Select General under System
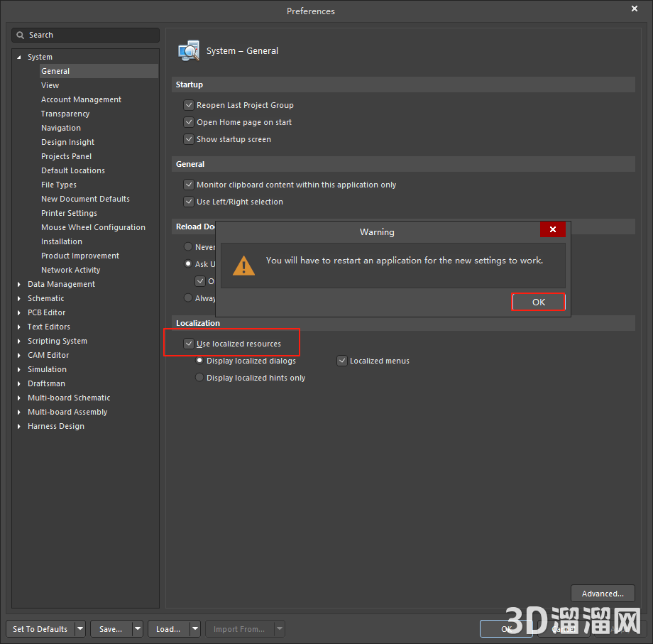The image size is (653, 644). click(x=99, y=71)
